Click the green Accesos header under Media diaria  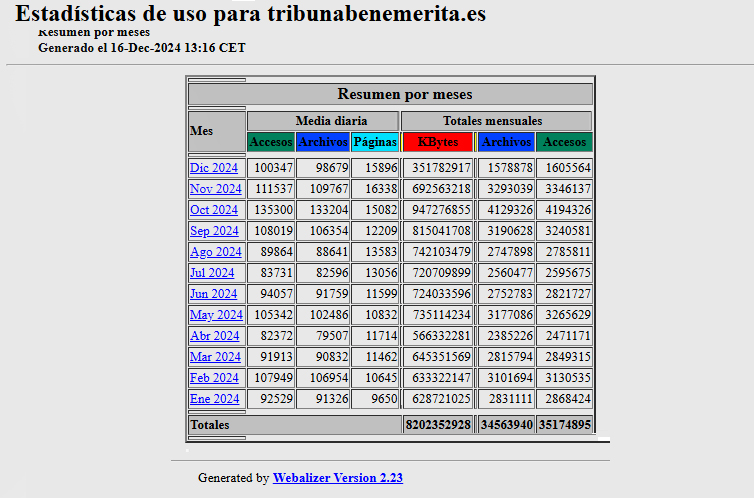271,142
